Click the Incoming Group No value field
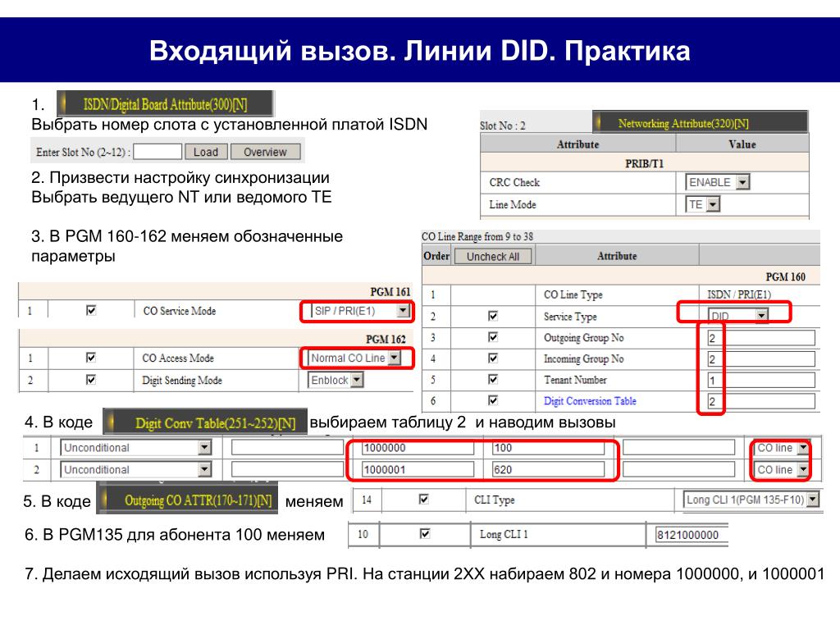 (x=761, y=359)
